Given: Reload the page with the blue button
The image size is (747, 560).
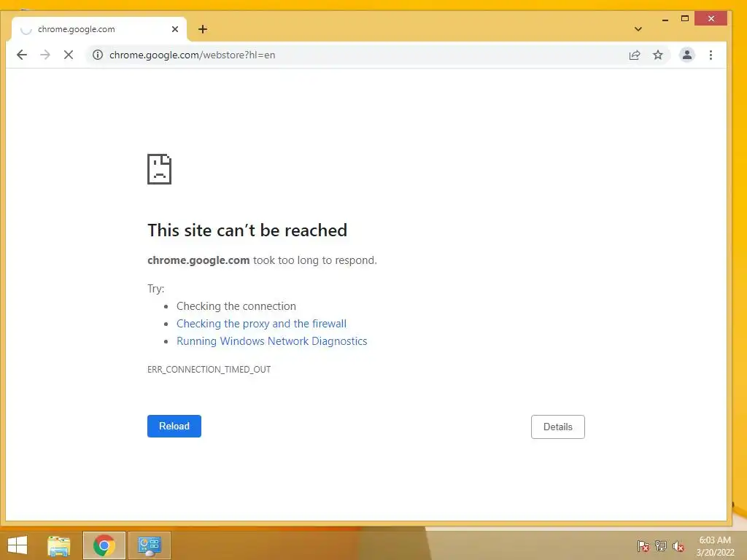Looking at the screenshot, I should (174, 426).
